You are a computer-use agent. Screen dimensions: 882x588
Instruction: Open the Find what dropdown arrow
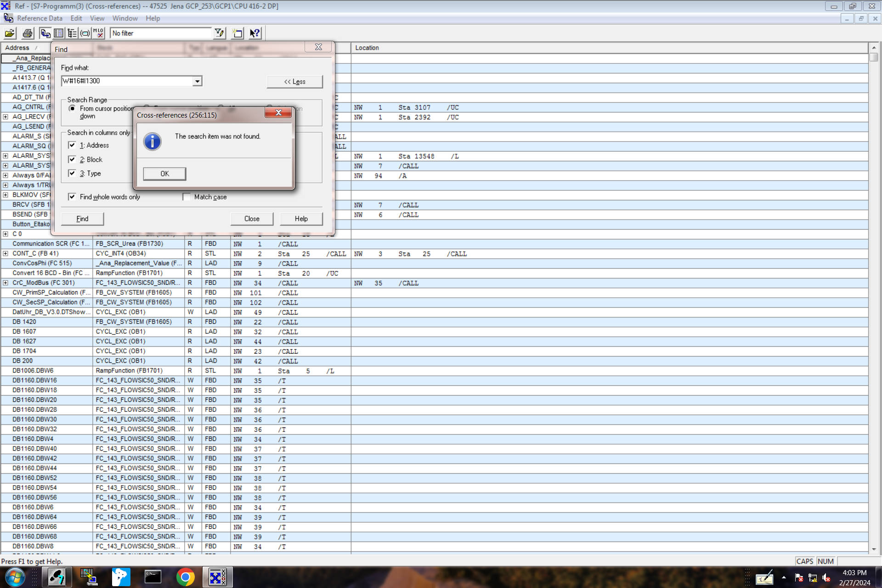[x=197, y=81]
